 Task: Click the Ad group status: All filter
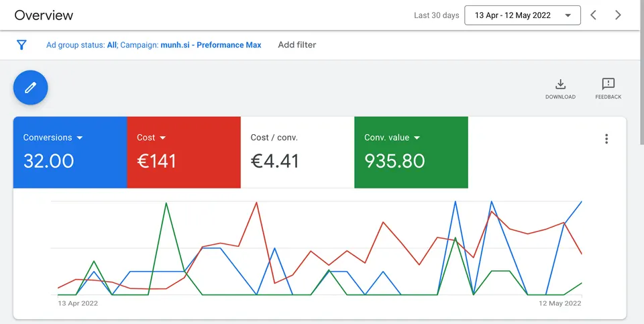pyautogui.click(x=81, y=45)
